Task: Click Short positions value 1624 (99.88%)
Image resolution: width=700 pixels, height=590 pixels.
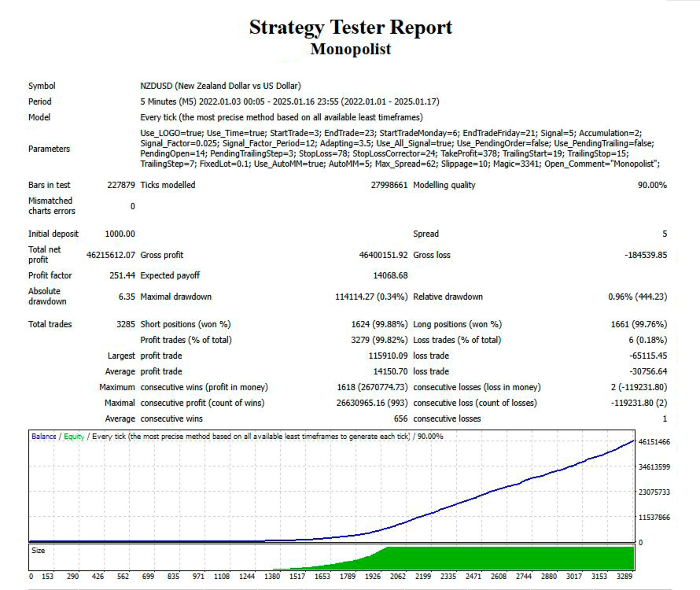Action: click(x=379, y=324)
